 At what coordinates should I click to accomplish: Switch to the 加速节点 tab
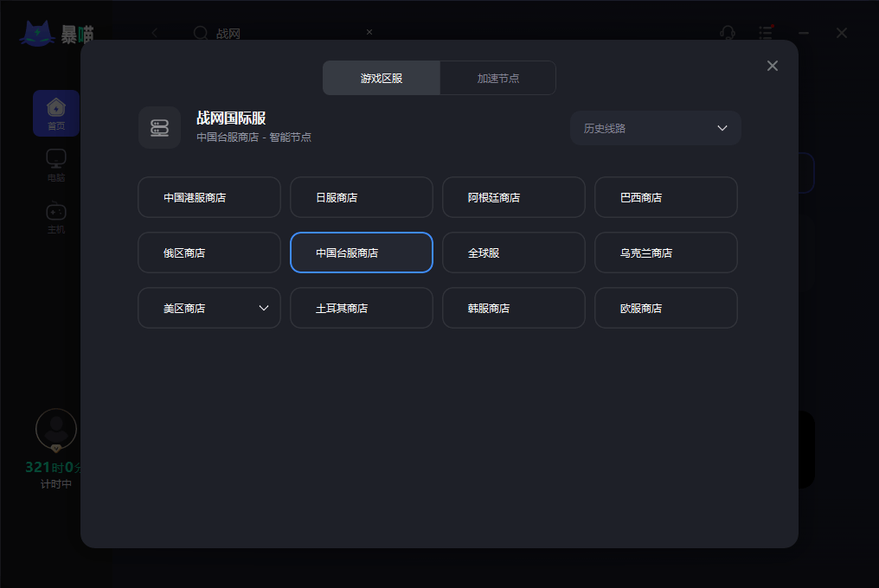tap(497, 78)
